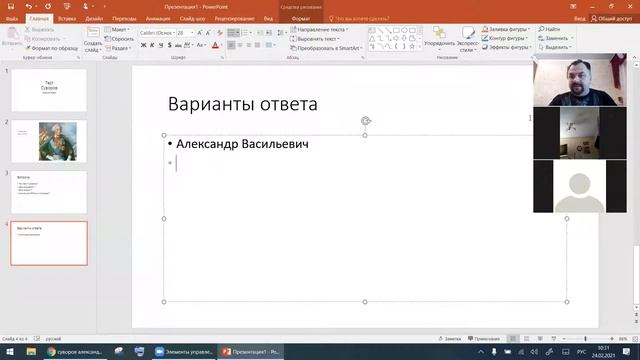Toggle text shadow S

(169, 45)
